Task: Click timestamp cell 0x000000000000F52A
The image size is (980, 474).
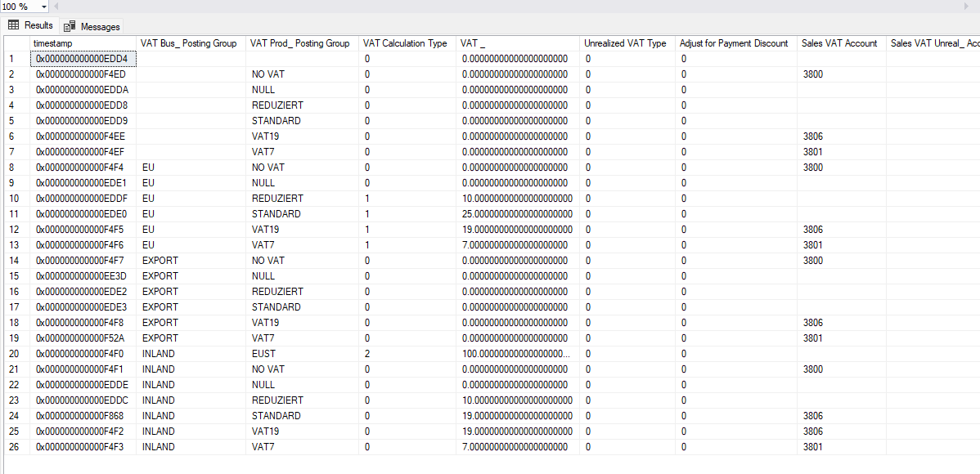Action: point(83,338)
